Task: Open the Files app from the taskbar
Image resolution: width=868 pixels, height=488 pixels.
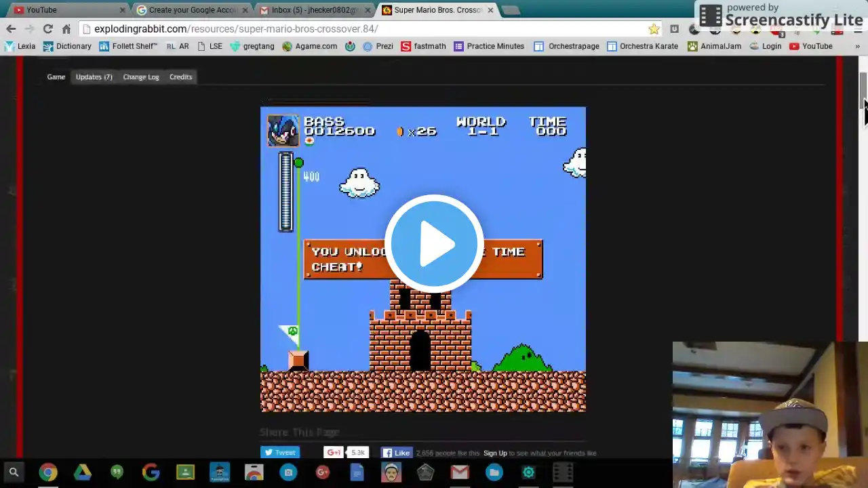Action: coord(494,472)
